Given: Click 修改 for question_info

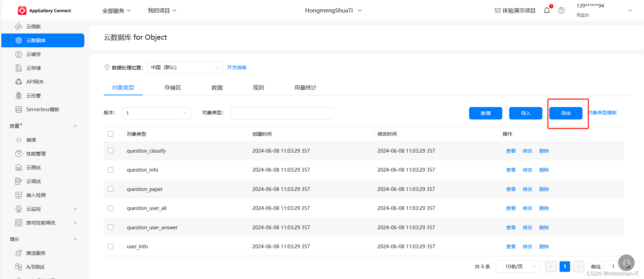Looking at the screenshot, I should (528, 170).
